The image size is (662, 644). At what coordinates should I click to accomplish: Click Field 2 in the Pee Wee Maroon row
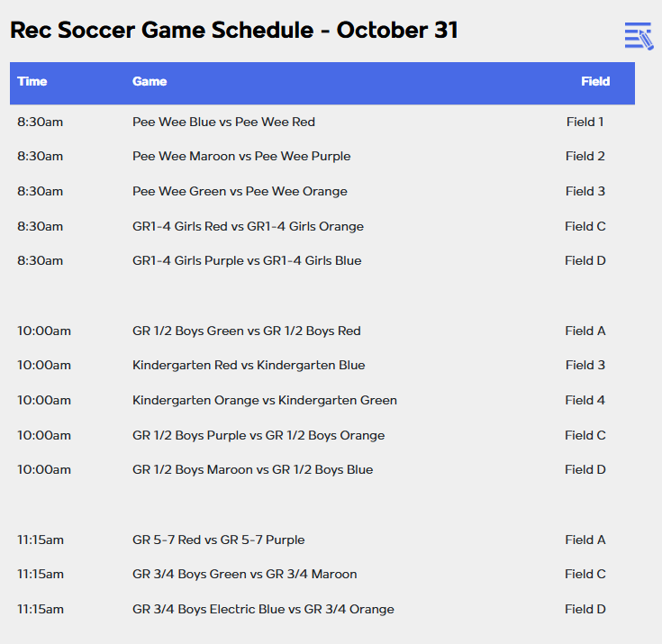[585, 156]
